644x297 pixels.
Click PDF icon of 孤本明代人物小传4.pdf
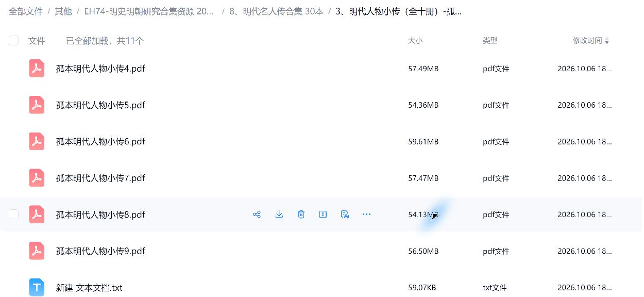click(37, 69)
